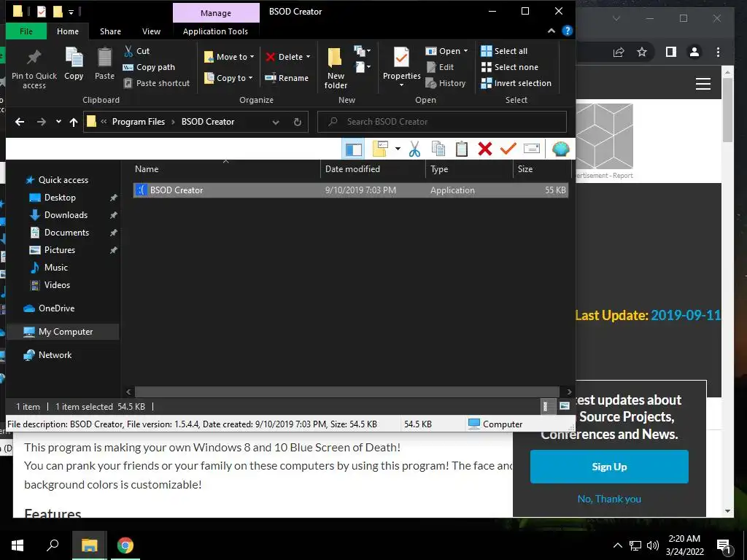Click the clipboard paste icon in the classic toolbar

click(x=461, y=149)
